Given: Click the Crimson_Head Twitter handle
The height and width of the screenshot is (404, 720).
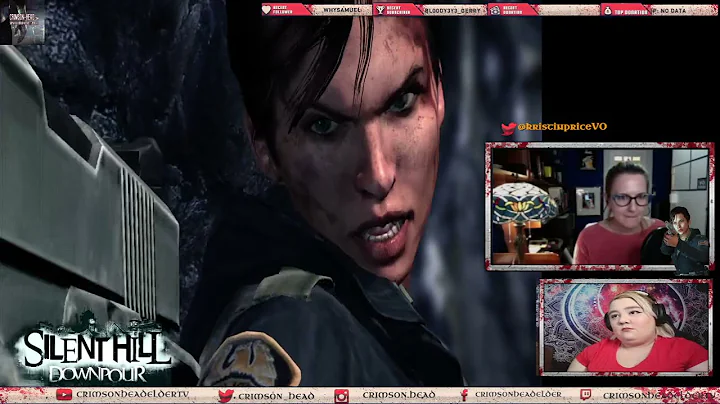Looking at the screenshot, I should 276,395.
